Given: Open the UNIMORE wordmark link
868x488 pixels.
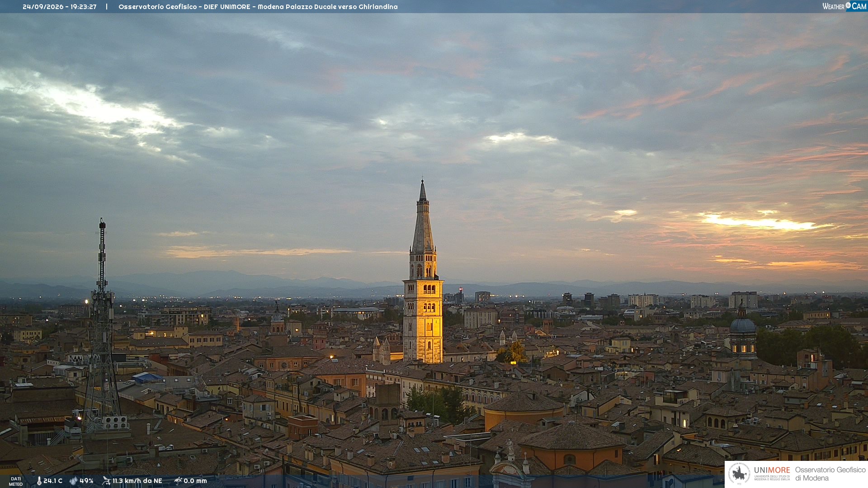Looking at the screenshot, I should (772, 470).
